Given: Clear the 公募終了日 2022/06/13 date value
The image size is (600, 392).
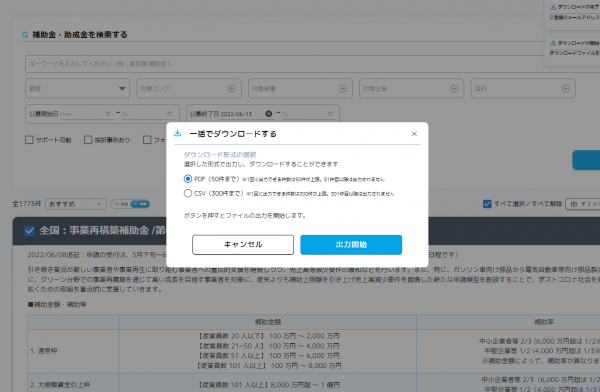Looking at the screenshot, I should tap(269, 114).
